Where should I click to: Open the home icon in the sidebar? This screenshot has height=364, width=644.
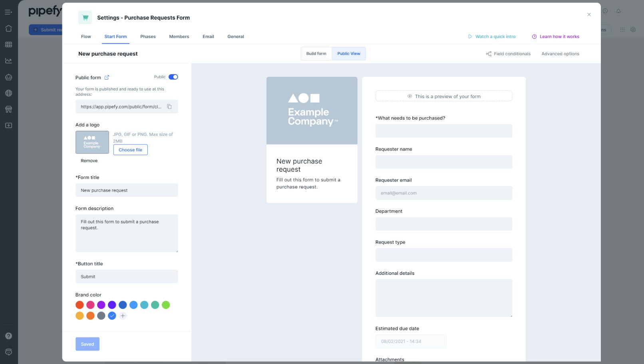(8, 28)
